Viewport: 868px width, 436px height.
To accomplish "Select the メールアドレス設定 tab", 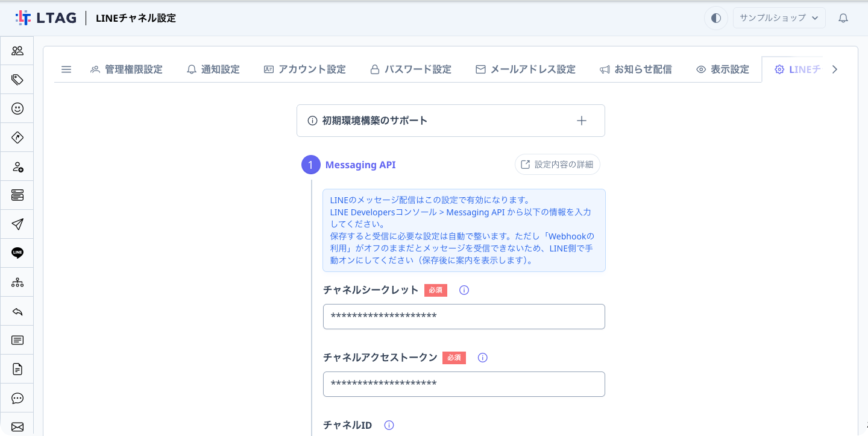I will coord(526,69).
